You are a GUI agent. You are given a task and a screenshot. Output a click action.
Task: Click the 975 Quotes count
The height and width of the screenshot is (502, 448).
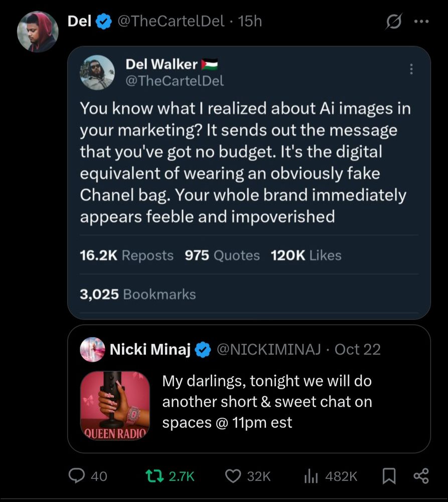tap(222, 256)
